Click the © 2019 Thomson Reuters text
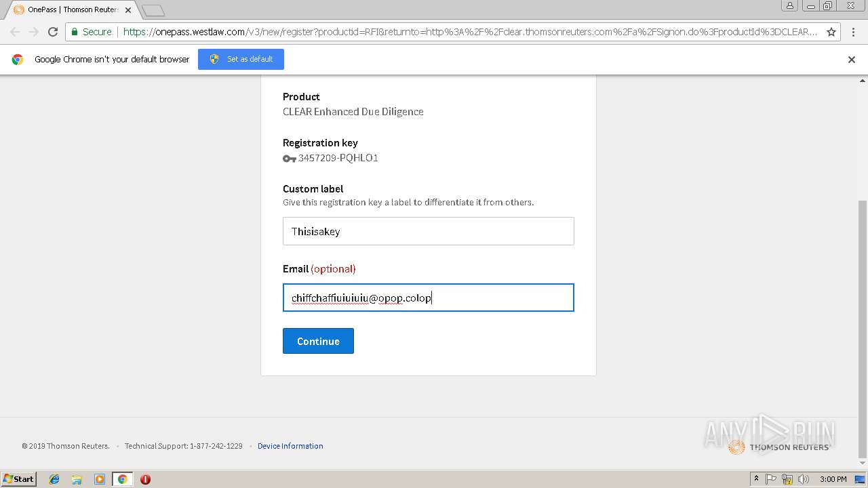 [x=66, y=446]
